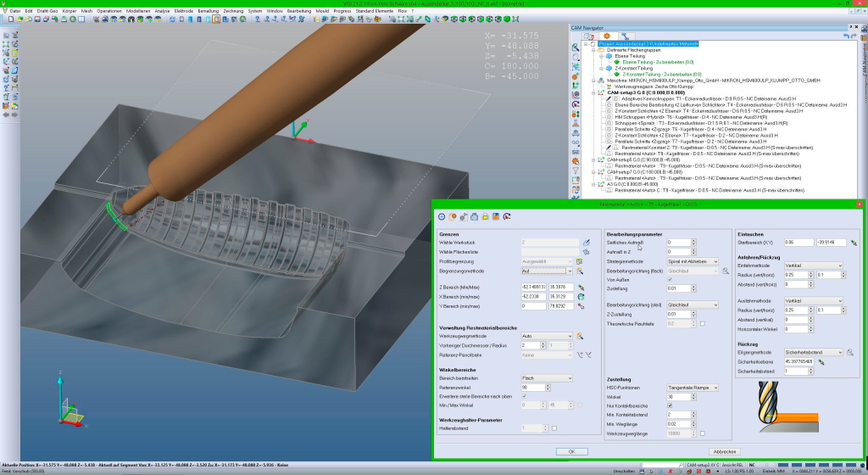
Task: Click the Winkel field showing 30
Action: point(678,397)
